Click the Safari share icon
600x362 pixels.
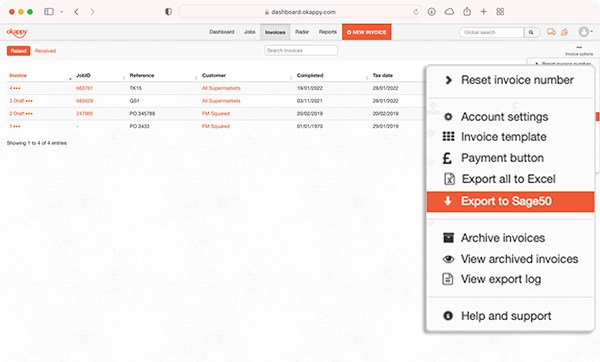click(x=467, y=12)
